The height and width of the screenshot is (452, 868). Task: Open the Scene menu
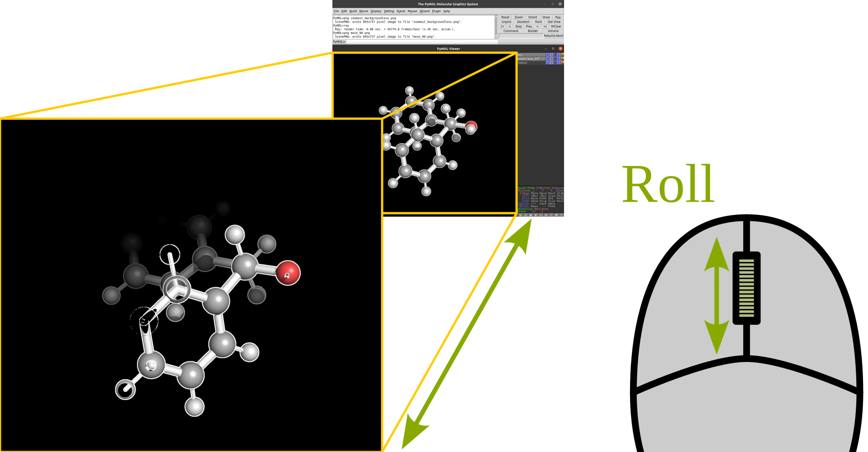click(x=401, y=11)
